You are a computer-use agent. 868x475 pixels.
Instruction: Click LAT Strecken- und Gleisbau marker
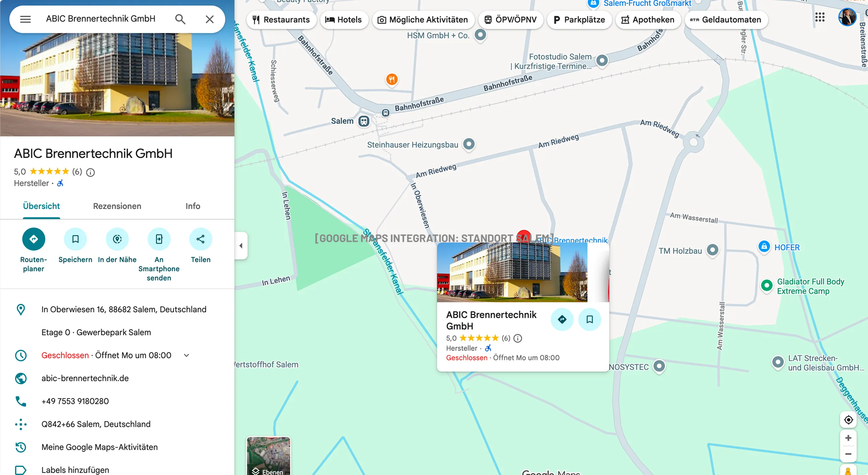click(x=778, y=362)
